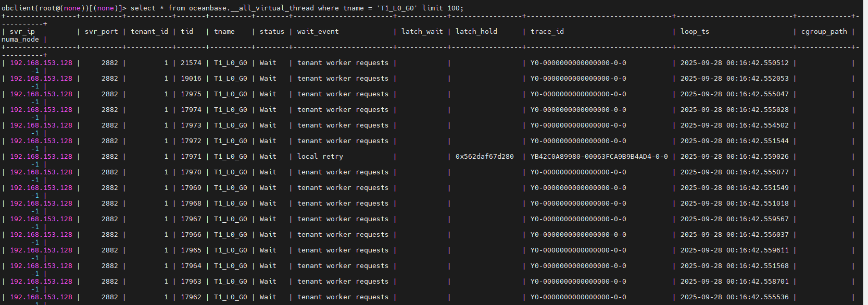
Task: Click timestamp ending 42.558701
Action: [735, 282]
